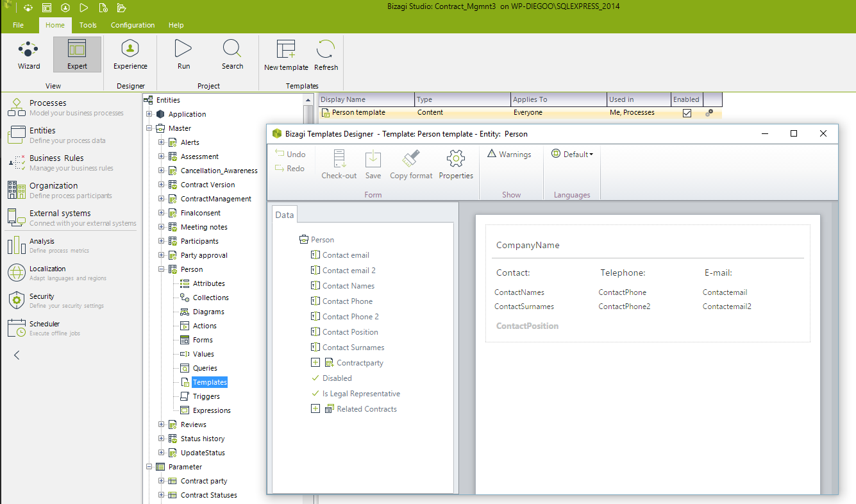Image resolution: width=856 pixels, height=504 pixels.
Task: Select Attributes under Person entity
Action: pyautogui.click(x=208, y=283)
